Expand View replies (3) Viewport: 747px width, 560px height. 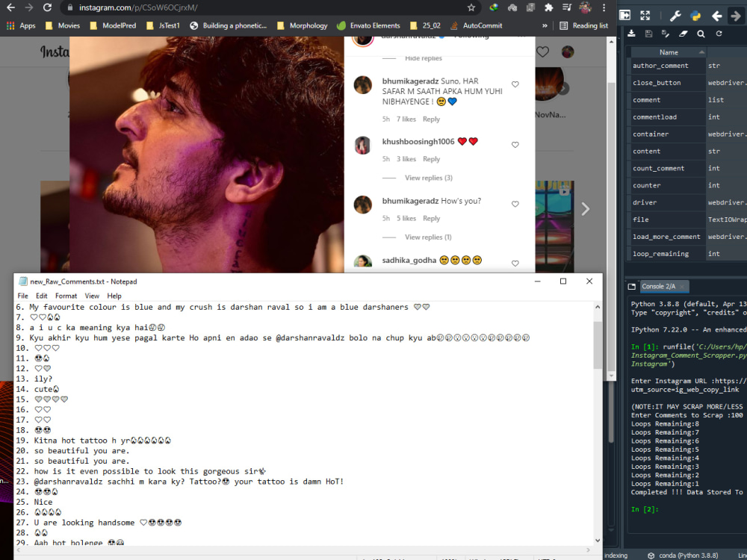(428, 178)
